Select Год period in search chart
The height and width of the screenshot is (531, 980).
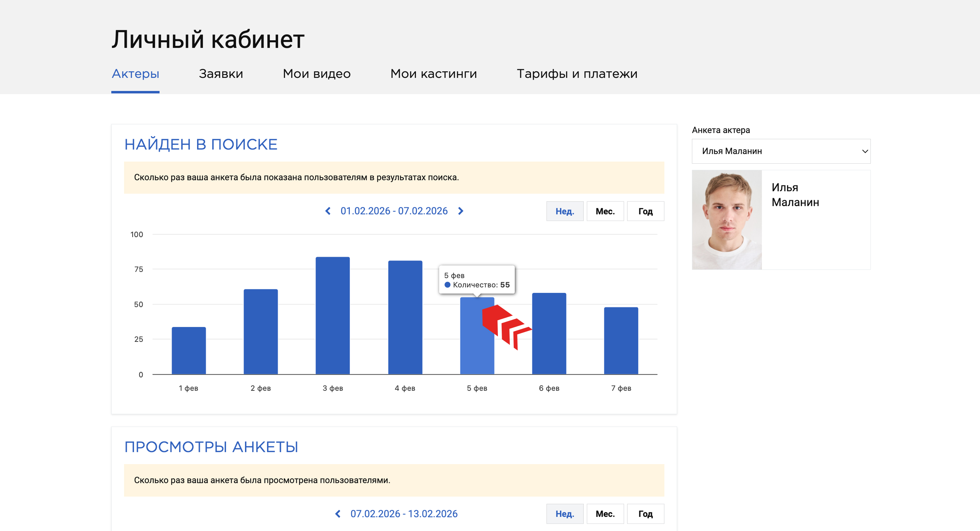645,212
